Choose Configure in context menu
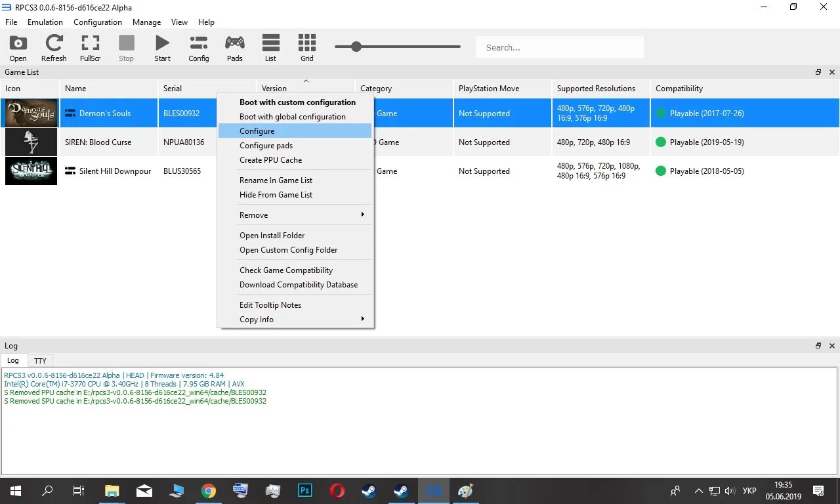Viewport: 840px width, 504px height. click(x=295, y=131)
